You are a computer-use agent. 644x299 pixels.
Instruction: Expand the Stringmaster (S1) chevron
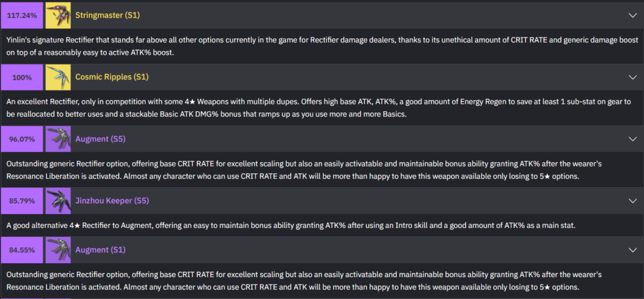pos(633,14)
